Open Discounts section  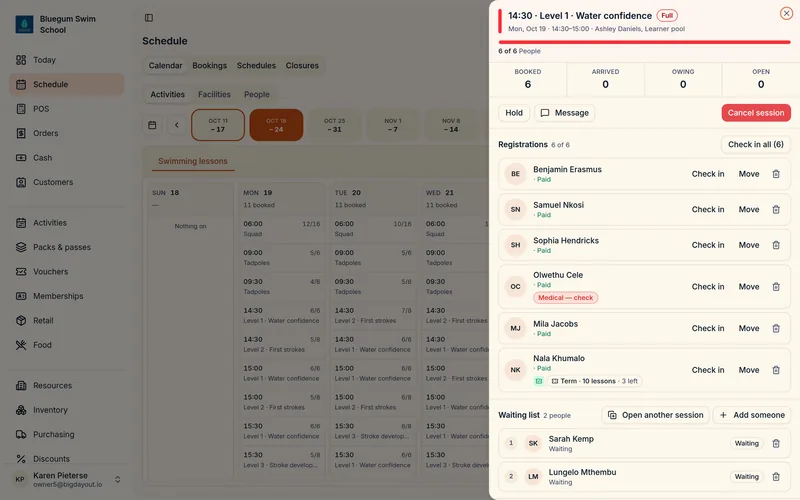click(66, 459)
